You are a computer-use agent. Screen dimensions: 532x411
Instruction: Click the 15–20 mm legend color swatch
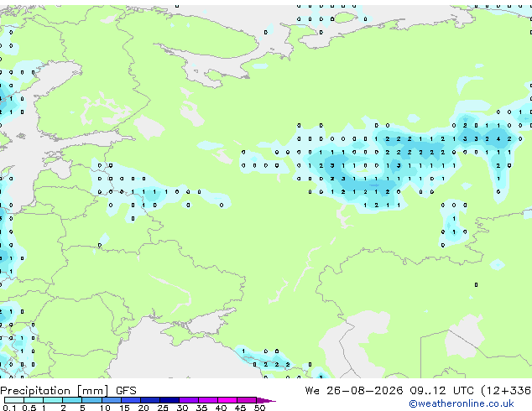(x=131, y=400)
